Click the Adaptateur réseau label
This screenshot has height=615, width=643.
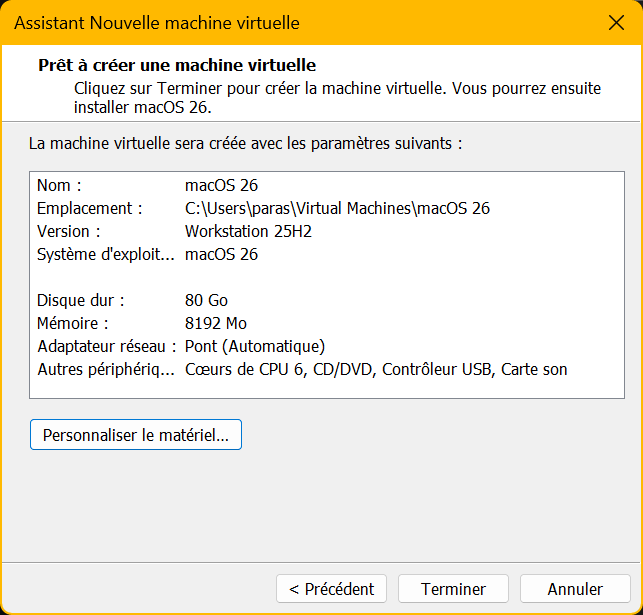[x=105, y=346]
